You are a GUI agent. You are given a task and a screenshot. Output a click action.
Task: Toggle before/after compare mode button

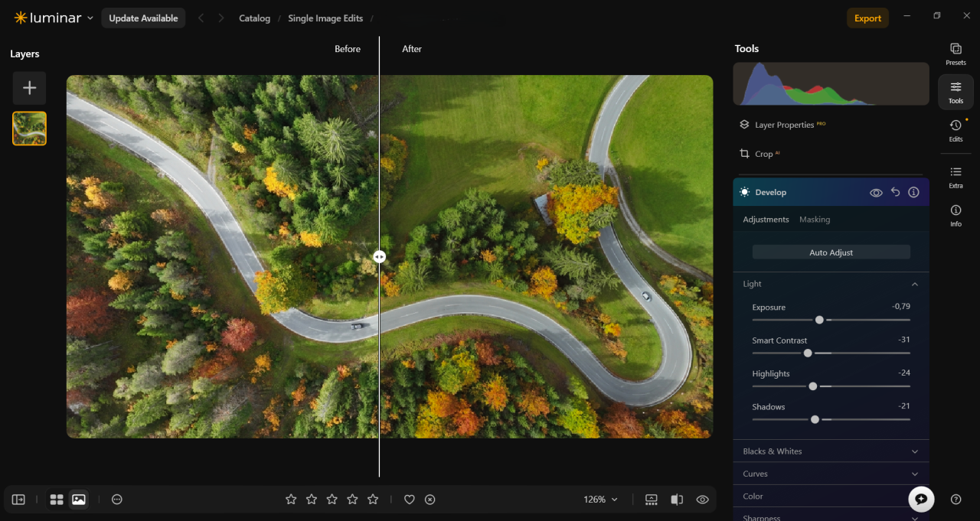point(677,500)
